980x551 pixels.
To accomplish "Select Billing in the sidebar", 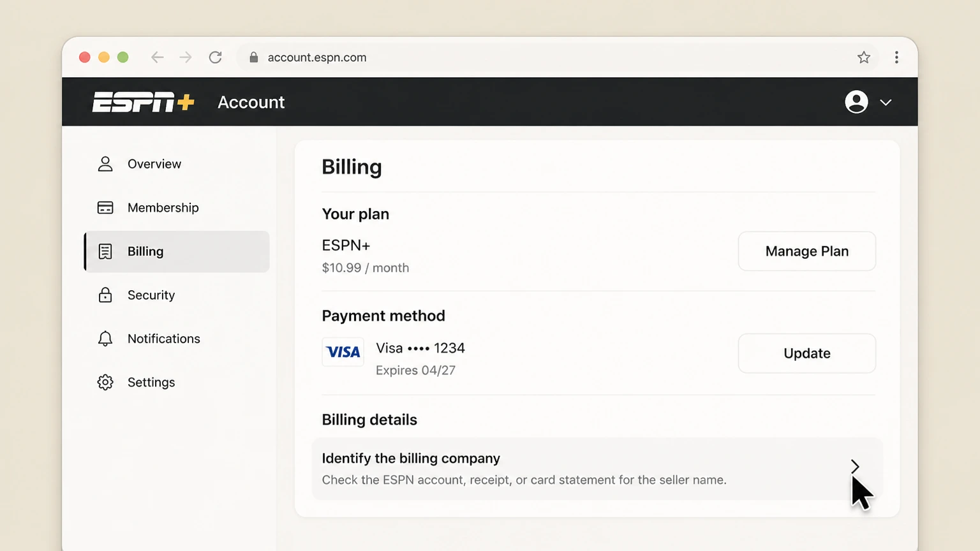I will pos(177,251).
